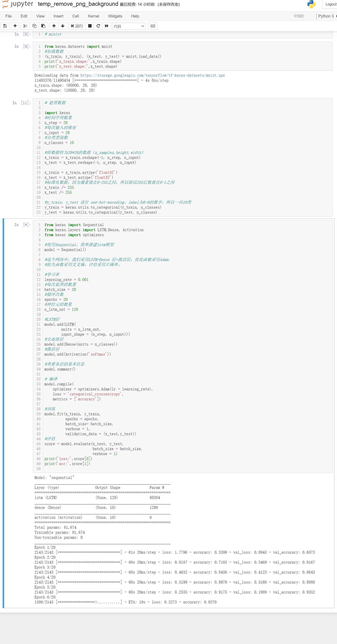
Task: Move selected cell down arrow
Action: point(63,26)
